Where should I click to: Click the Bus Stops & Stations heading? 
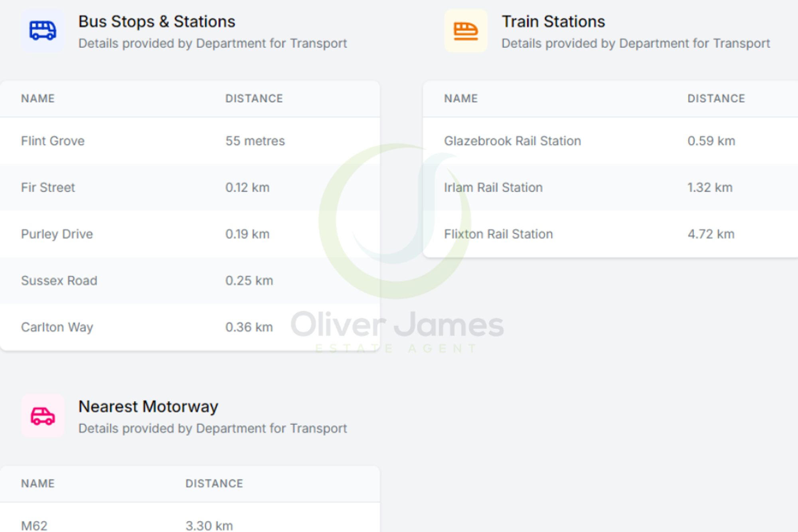pos(156,22)
